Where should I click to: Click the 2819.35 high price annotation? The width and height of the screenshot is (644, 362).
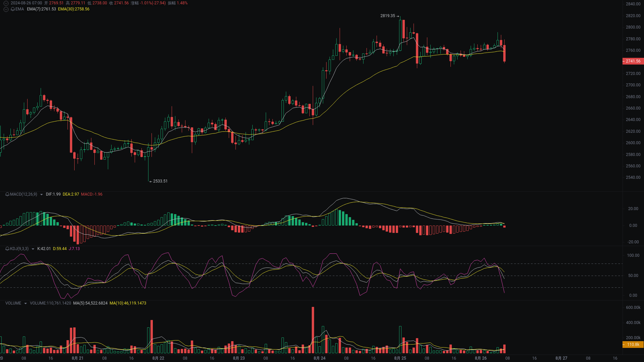[387, 15]
